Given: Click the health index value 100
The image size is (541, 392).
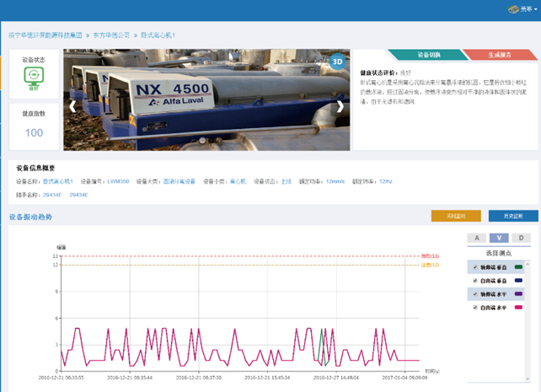Looking at the screenshot, I should coord(34,132).
